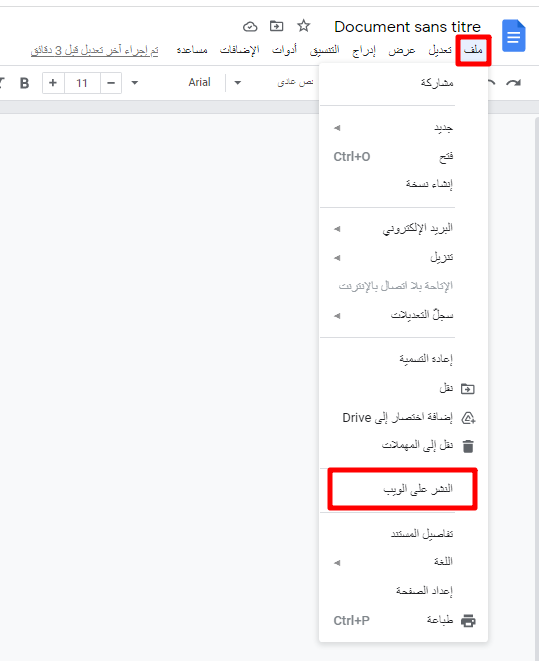Click the move to folder icon beside title

[x=276, y=26]
